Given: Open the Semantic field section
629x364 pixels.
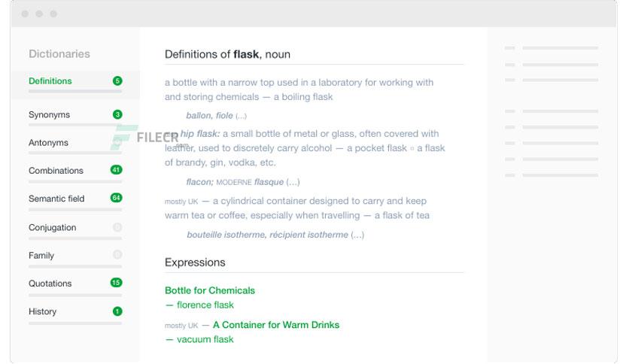Looking at the screenshot, I should tap(56, 199).
